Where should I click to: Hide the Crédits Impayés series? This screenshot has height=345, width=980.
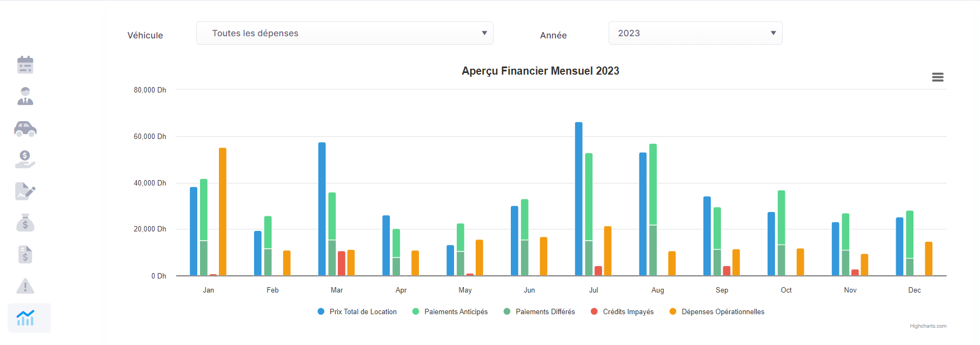pyautogui.click(x=628, y=312)
